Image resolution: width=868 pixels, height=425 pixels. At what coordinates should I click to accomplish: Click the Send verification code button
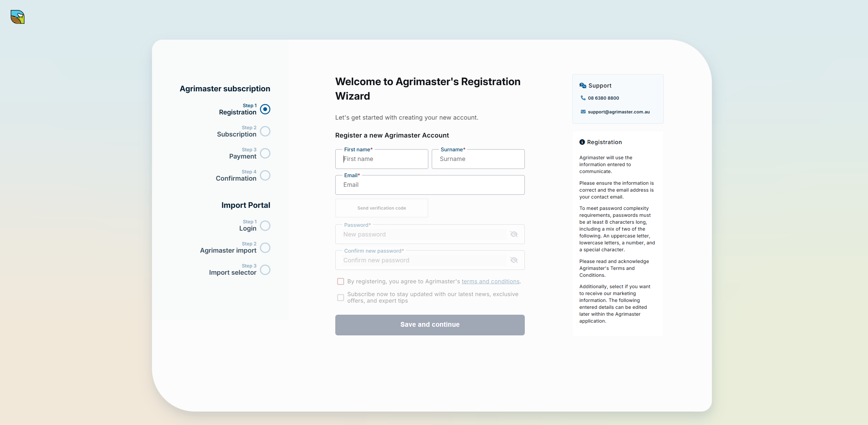(382, 208)
